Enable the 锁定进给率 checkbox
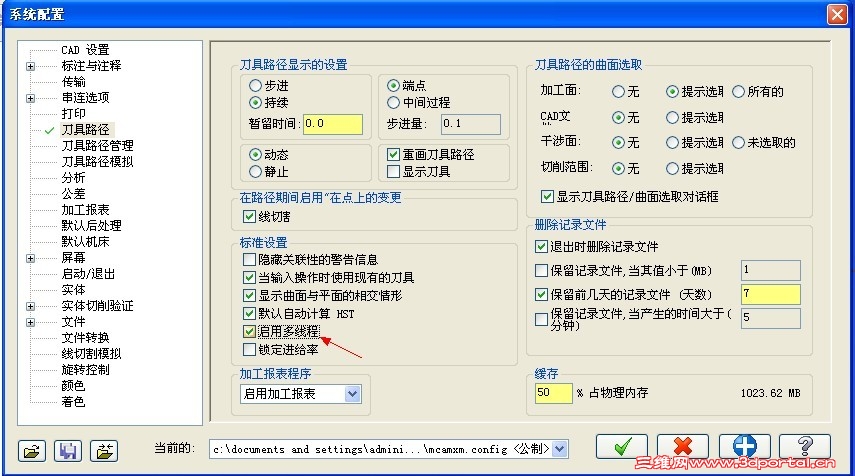855x476 pixels. [249, 349]
